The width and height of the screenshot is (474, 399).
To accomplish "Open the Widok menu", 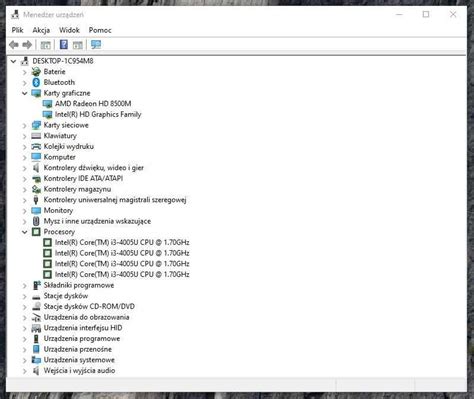I will (x=69, y=30).
